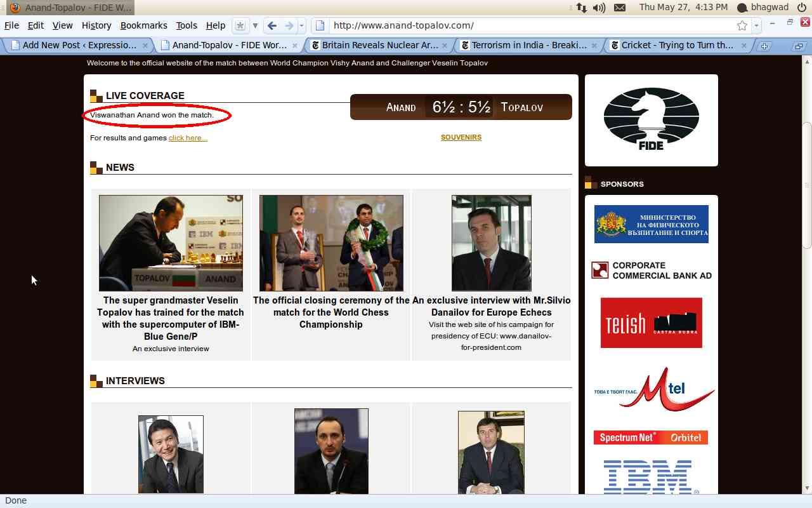Click the IBM sponsor logo

(651, 476)
